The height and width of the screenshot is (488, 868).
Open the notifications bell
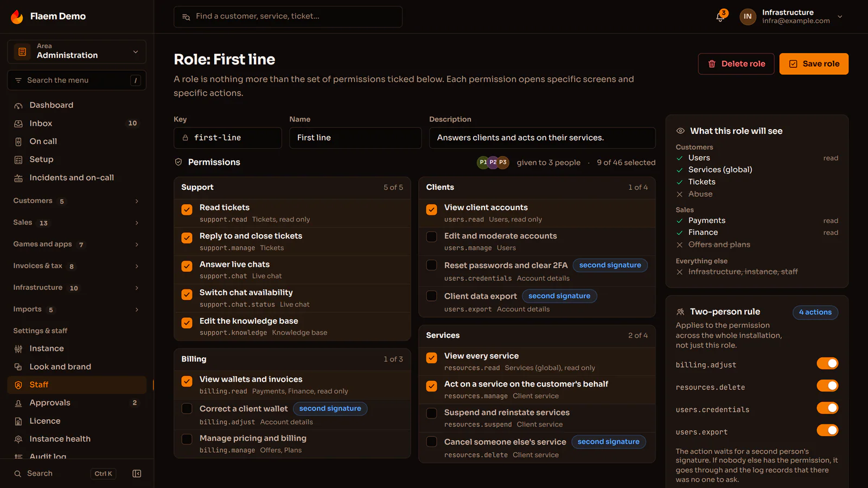coord(720,17)
